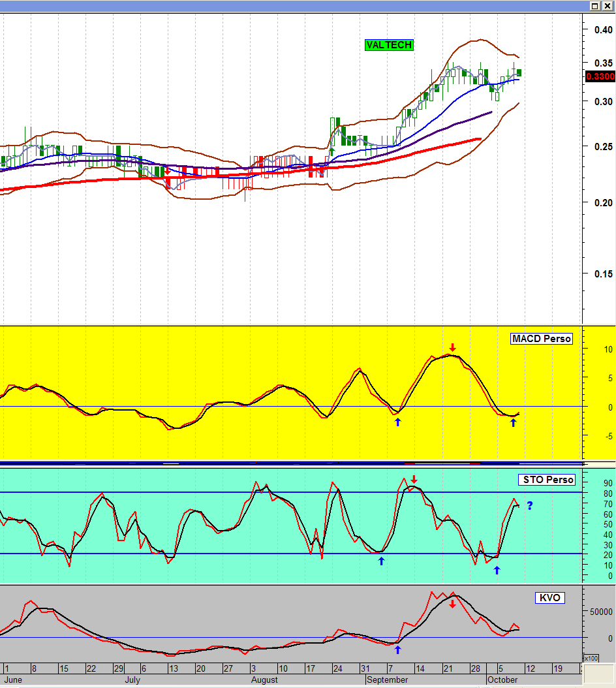The width and height of the screenshot is (616, 688).
Task: Click the 90 level on STO axis
Action: pyautogui.click(x=608, y=483)
